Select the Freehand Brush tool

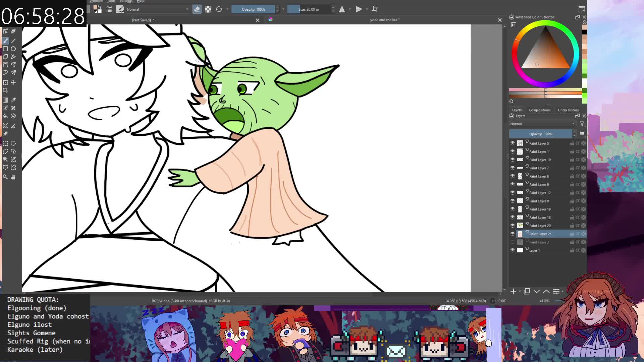pyautogui.click(x=5, y=41)
